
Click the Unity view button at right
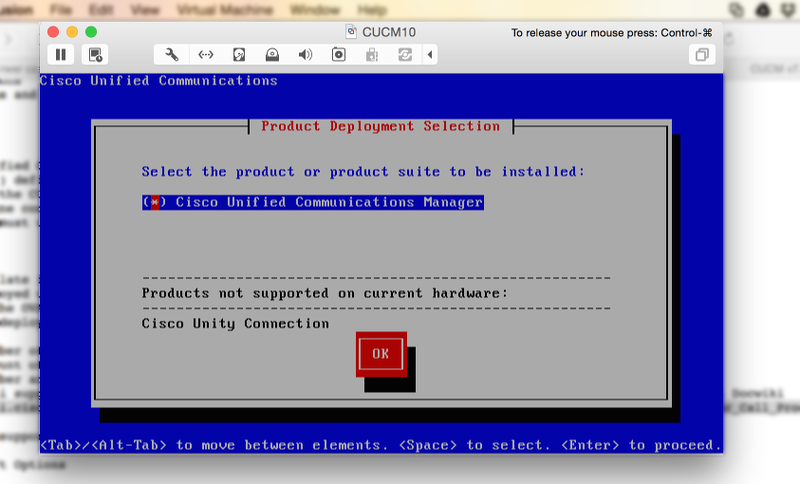tap(702, 55)
